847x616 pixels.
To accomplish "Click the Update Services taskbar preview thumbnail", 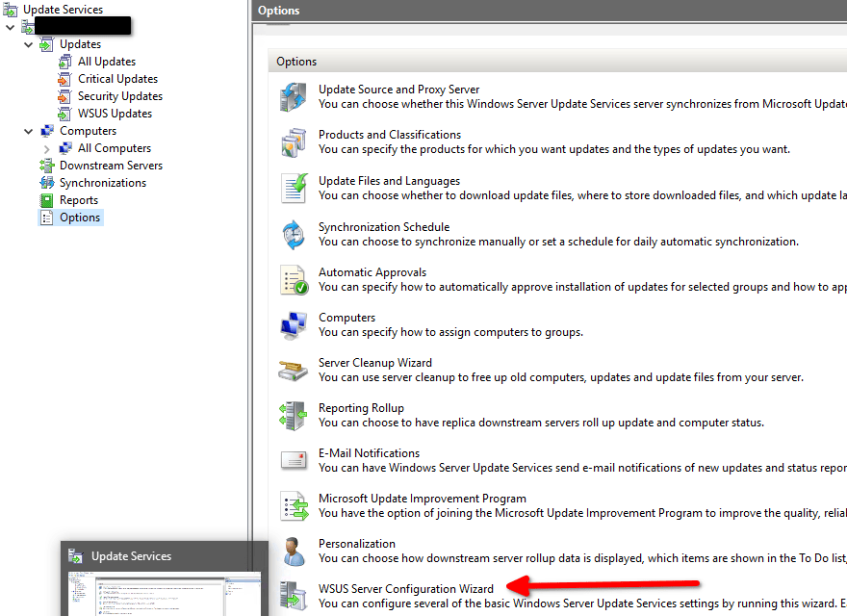I will click(x=165, y=594).
